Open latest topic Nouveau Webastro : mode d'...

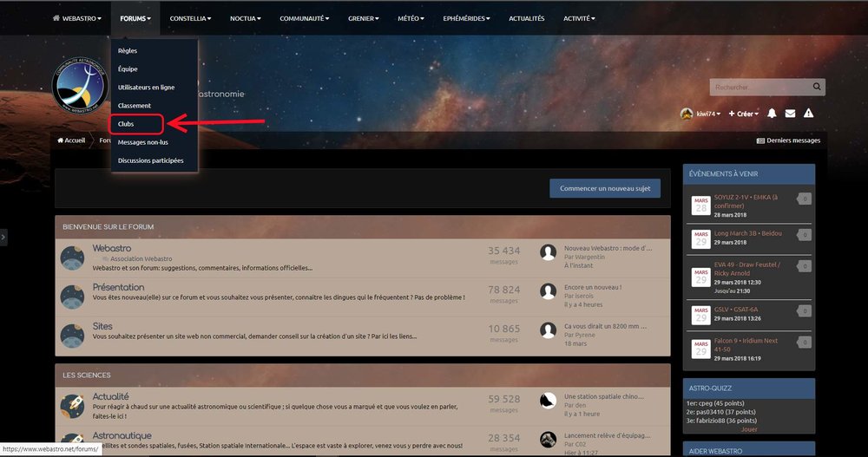click(x=608, y=248)
